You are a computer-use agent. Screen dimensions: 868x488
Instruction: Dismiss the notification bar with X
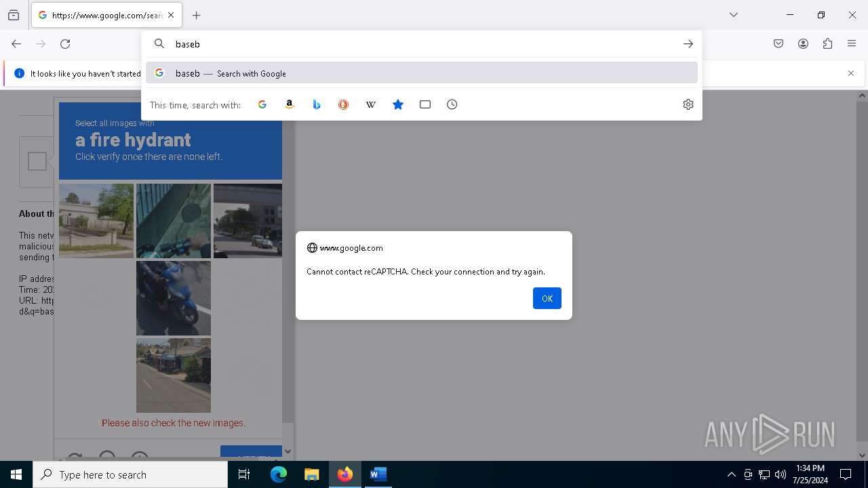851,73
